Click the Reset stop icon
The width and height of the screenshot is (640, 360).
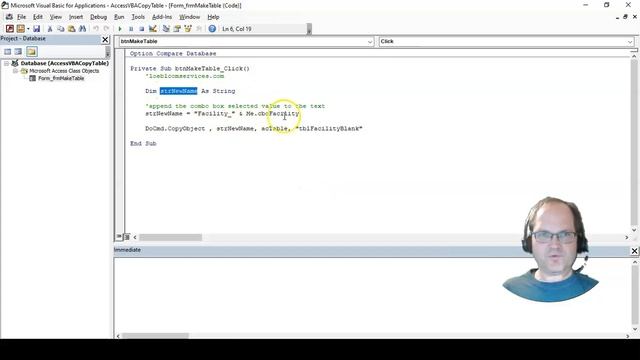click(142, 29)
